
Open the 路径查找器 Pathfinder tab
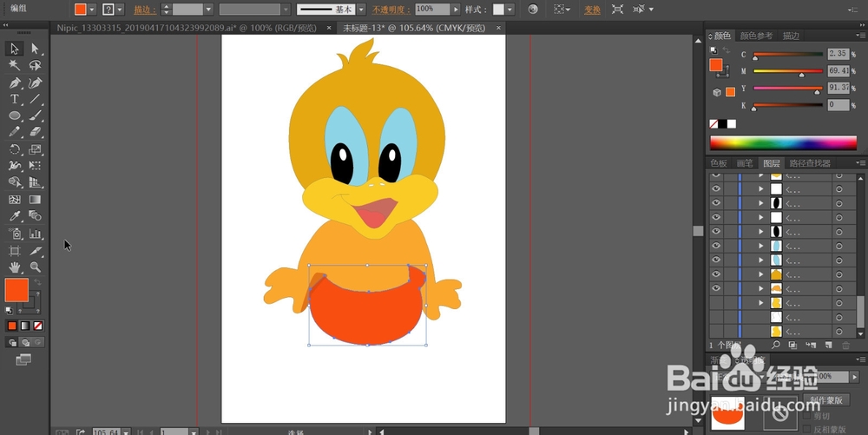[810, 163]
